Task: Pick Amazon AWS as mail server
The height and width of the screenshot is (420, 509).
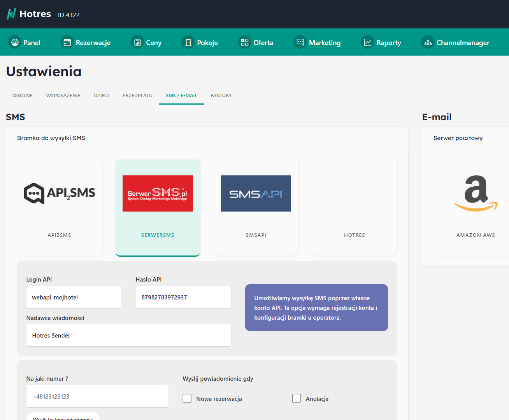Action: pos(475,207)
